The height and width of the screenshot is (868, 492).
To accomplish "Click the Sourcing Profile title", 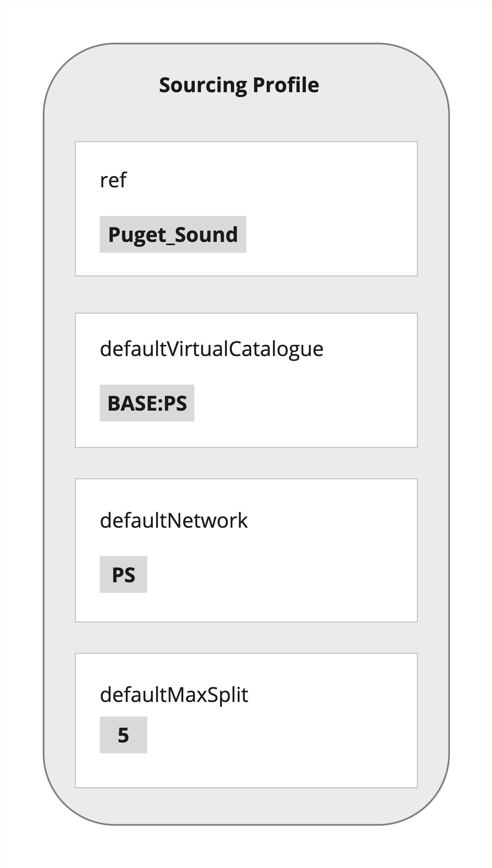I will point(239,85).
